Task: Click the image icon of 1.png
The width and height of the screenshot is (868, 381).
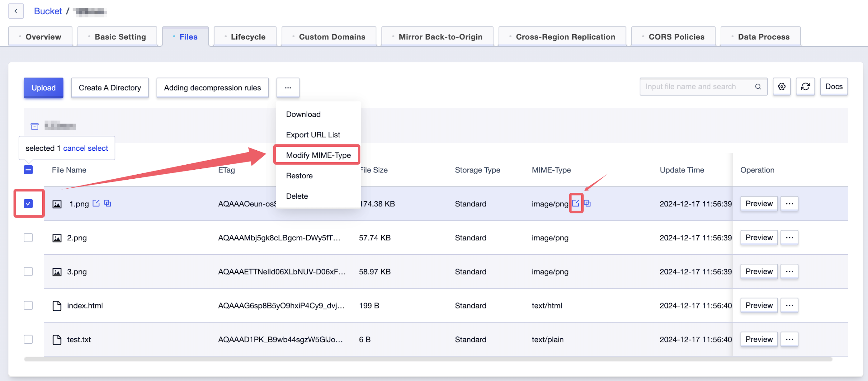Action: coord(57,204)
